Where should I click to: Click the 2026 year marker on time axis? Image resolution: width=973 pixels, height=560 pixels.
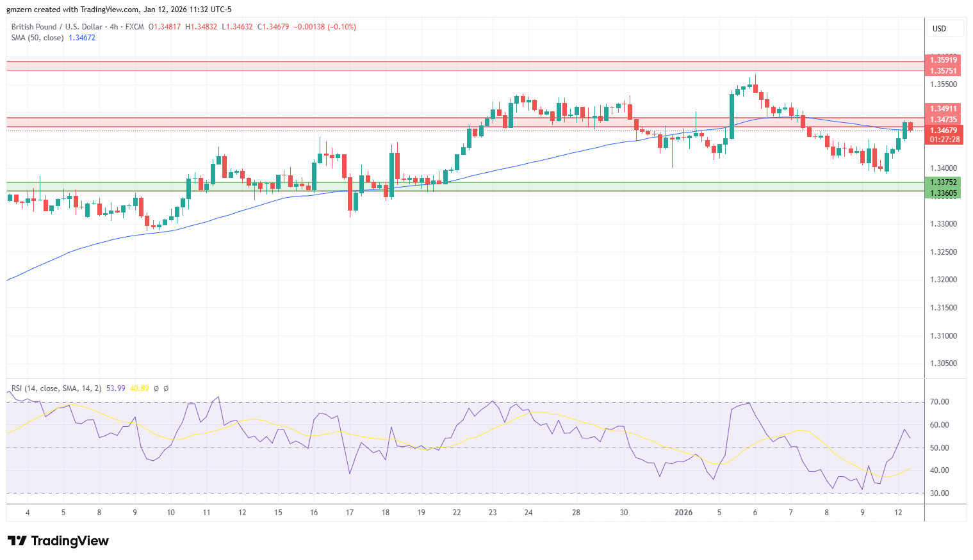683,513
